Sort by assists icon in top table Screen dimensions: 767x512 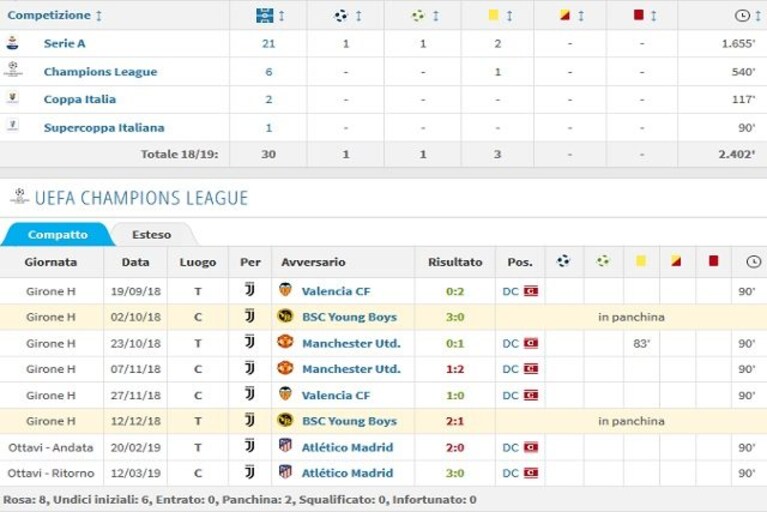[418, 16]
